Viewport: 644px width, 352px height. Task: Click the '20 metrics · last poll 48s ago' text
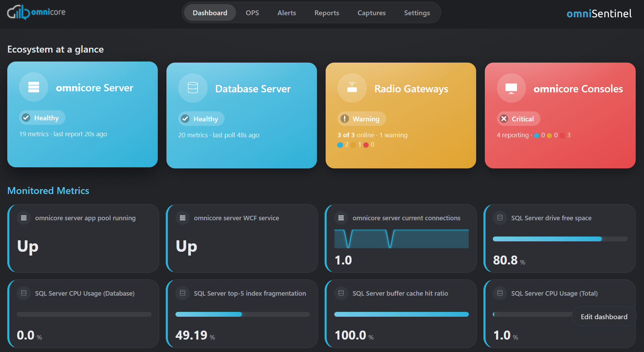click(x=219, y=135)
